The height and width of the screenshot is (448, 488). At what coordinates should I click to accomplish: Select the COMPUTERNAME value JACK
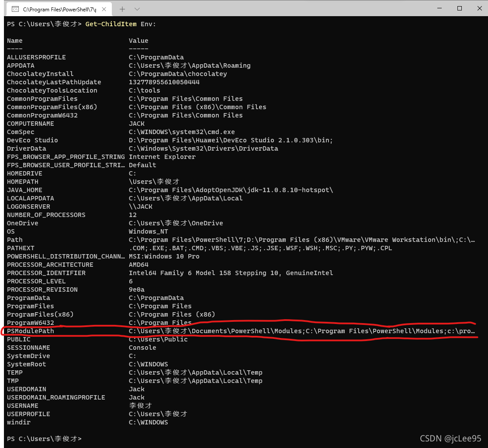click(x=137, y=124)
